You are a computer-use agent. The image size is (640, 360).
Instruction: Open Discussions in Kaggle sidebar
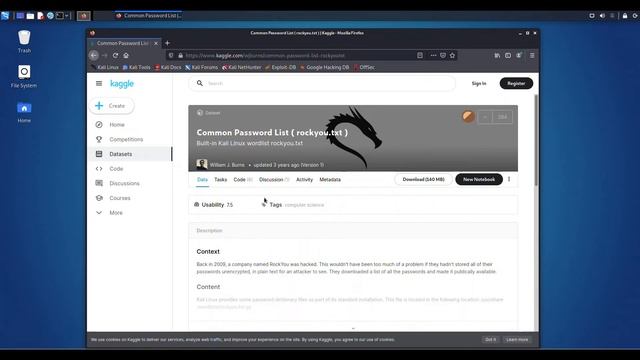pos(124,183)
